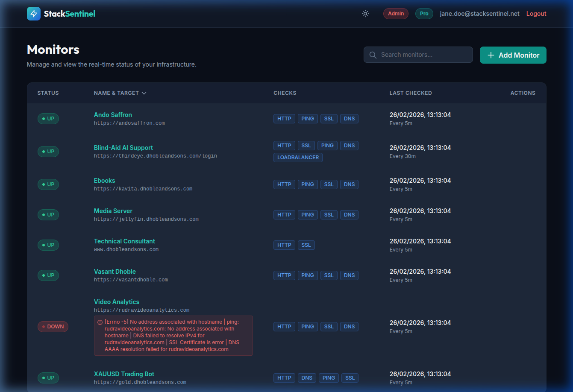The width and height of the screenshot is (573, 392).
Task: Open the Technical Consultant monitor
Action: pyautogui.click(x=124, y=241)
